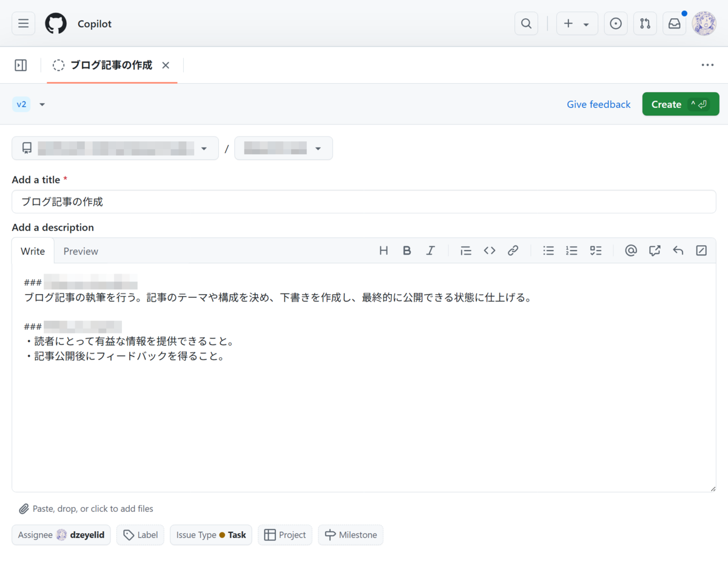Insert a saved reply
728x561 pixels.
[678, 250]
